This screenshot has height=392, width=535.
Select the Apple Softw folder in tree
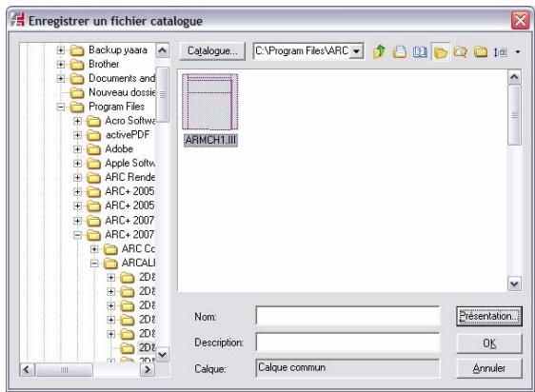130,163
